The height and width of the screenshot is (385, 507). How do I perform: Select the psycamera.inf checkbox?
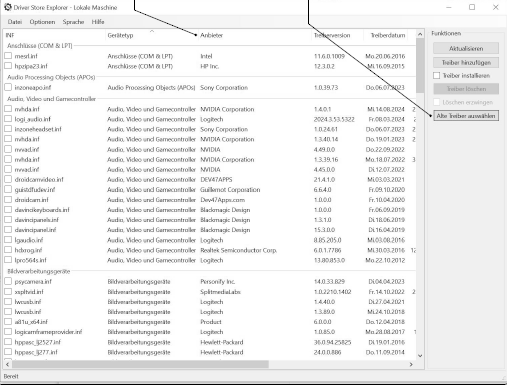click(x=8, y=281)
